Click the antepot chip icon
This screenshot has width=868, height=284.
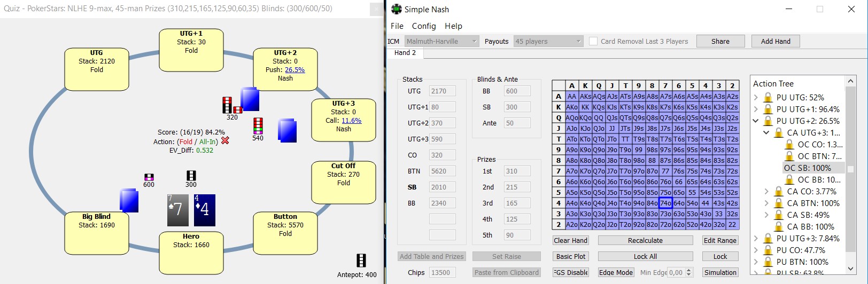pos(361,261)
